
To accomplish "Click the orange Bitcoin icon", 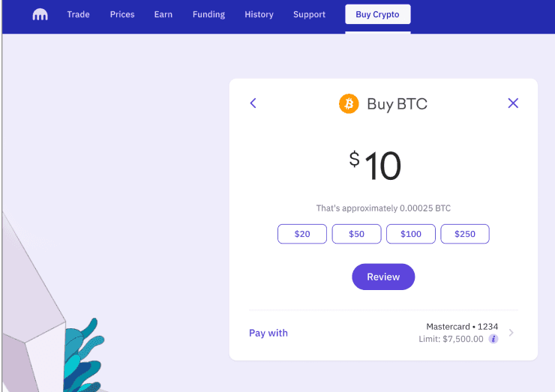I will 349,103.
